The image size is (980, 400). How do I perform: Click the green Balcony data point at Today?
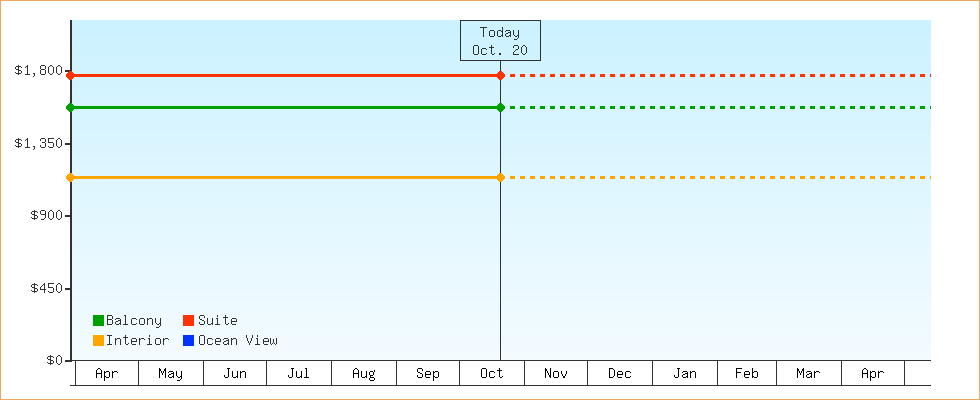tap(500, 108)
